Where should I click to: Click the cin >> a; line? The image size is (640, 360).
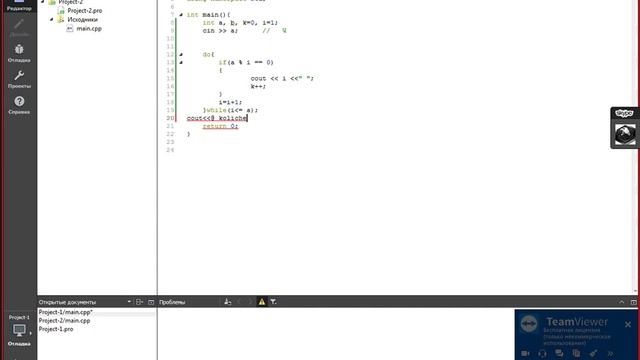pos(220,31)
